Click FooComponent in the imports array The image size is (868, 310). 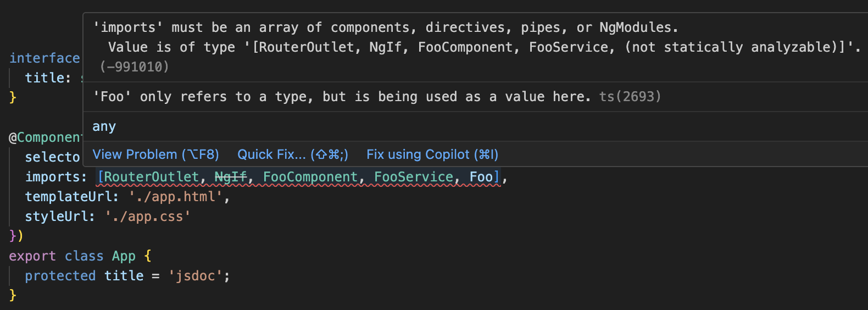310,177
